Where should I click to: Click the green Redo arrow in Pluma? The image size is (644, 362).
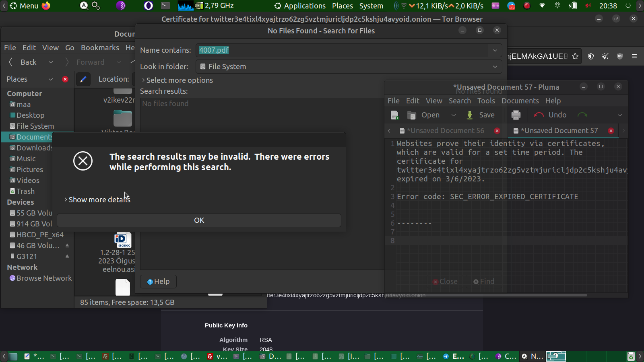582,115
